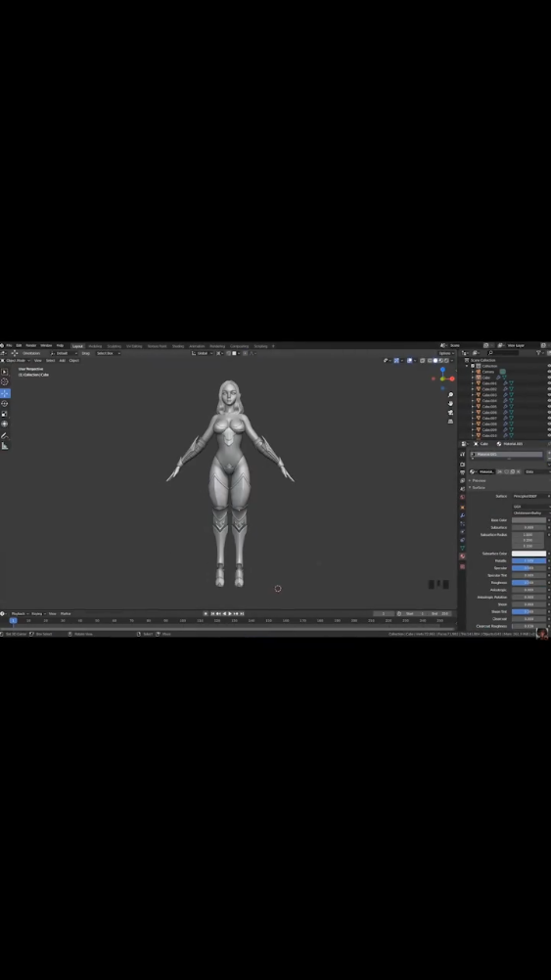Toggle X-ray mode in viewport header
The width and height of the screenshot is (551, 980).
[423, 361]
